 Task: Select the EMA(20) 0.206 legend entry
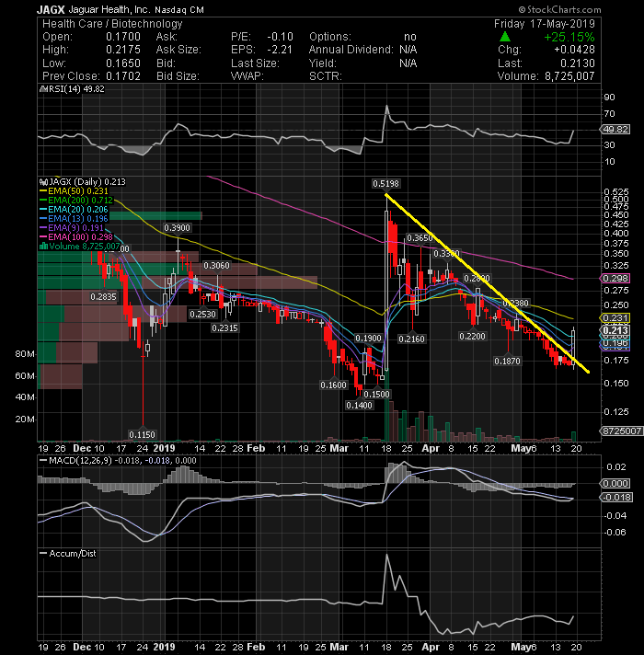pos(74,209)
